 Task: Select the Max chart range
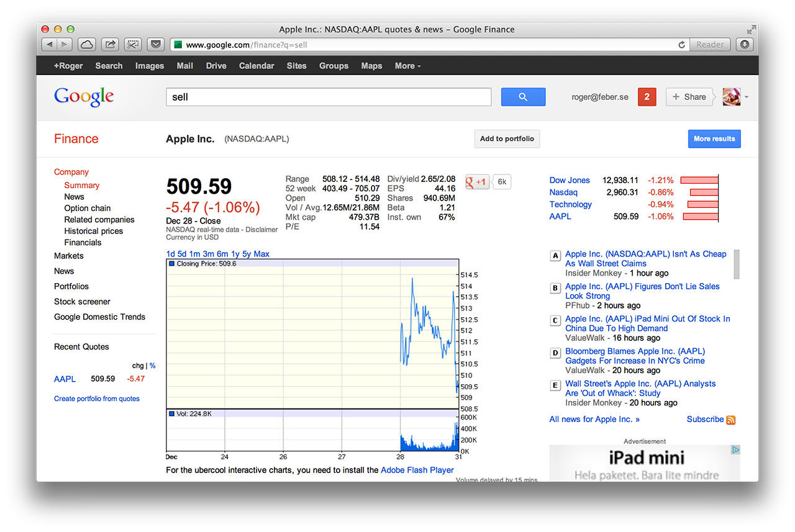coord(261,254)
